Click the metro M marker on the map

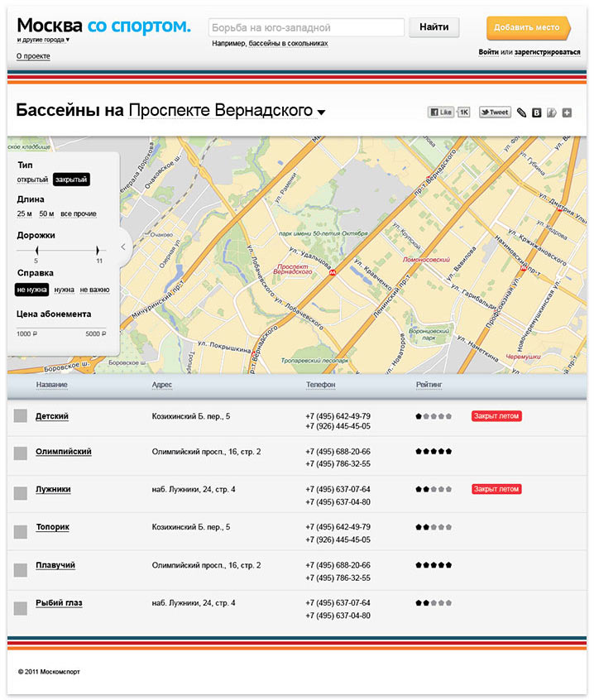tap(332, 271)
